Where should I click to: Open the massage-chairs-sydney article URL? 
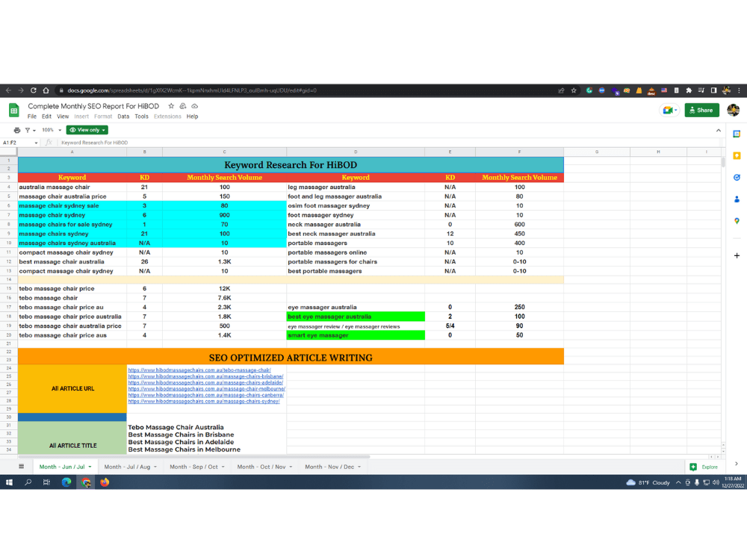[x=204, y=401]
